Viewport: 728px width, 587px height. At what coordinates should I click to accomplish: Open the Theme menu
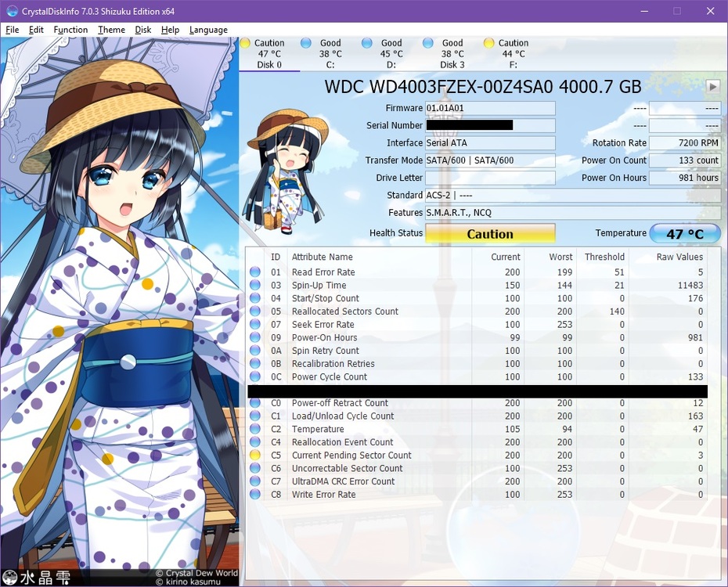click(x=111, y=30)
